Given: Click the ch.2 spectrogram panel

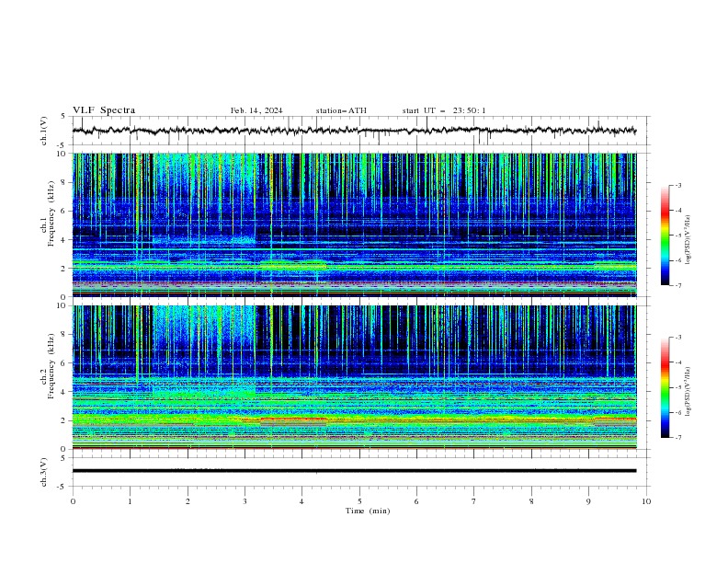Looking at the screenshot, I should [354, 377].
